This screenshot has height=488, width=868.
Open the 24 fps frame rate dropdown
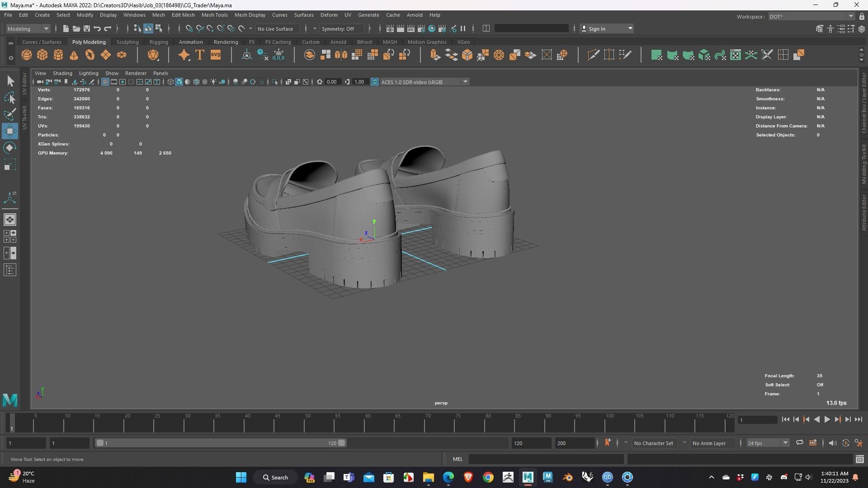tap(768, 443)
